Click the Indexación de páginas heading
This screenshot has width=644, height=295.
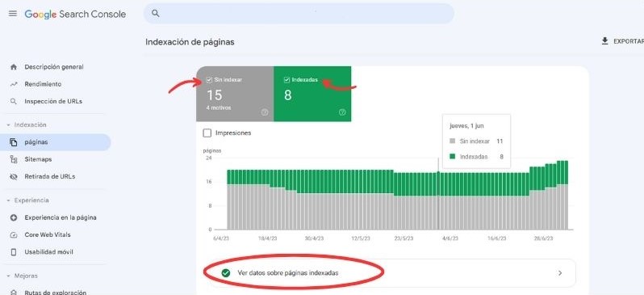[x=190, y=42]
